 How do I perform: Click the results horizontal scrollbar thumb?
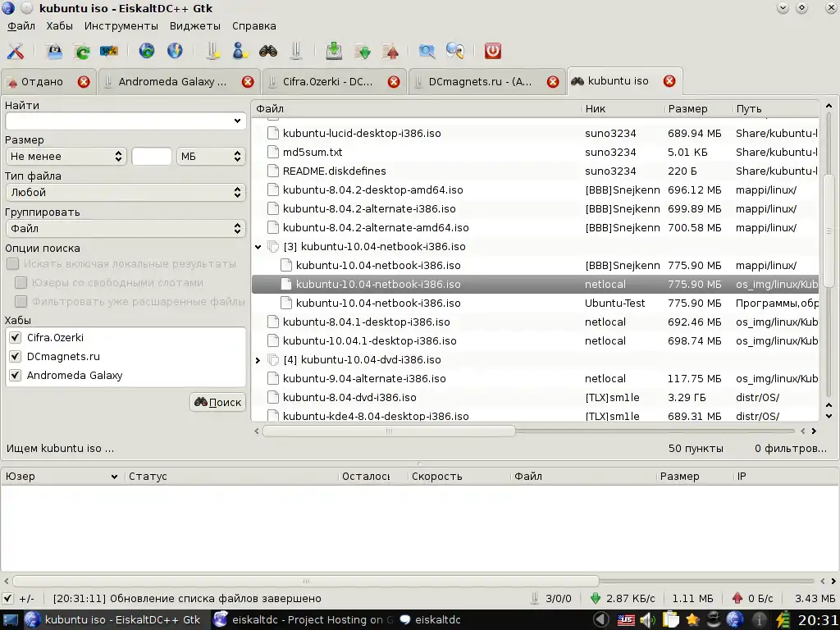pos(389,431)
